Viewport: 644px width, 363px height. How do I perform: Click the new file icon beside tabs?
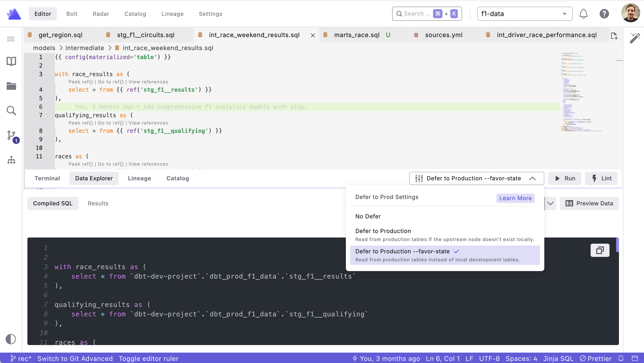click(x=614, y=36)
